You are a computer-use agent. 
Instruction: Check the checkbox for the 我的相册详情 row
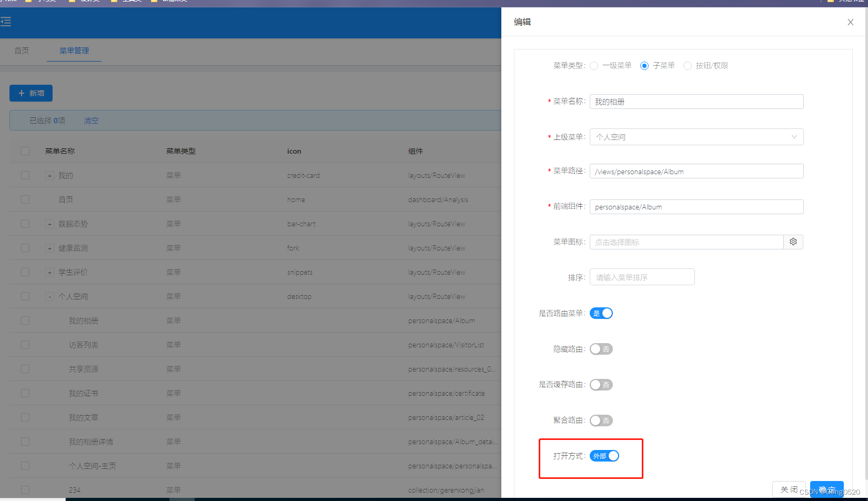[x=25, y=442]
